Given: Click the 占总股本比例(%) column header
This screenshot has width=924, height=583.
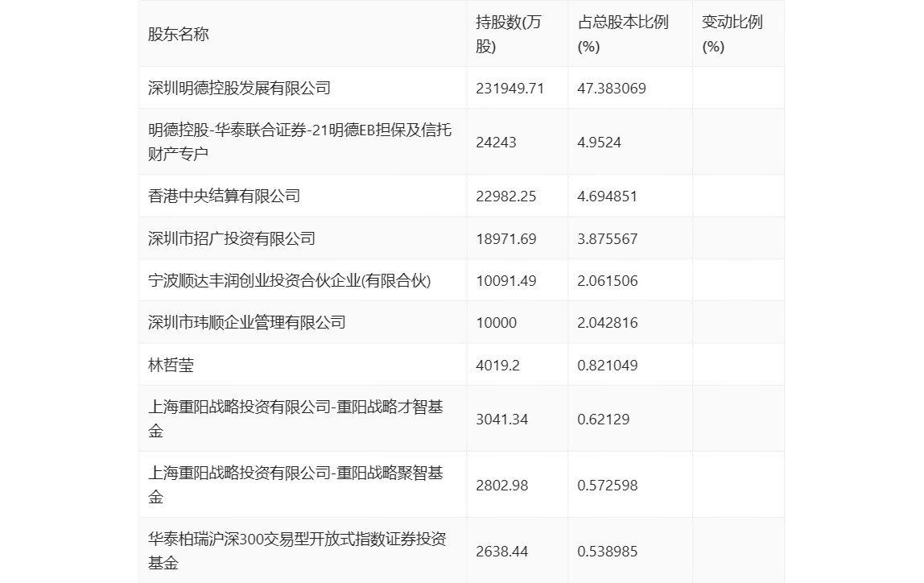Looking at the screenshot, I should (623, 34).
